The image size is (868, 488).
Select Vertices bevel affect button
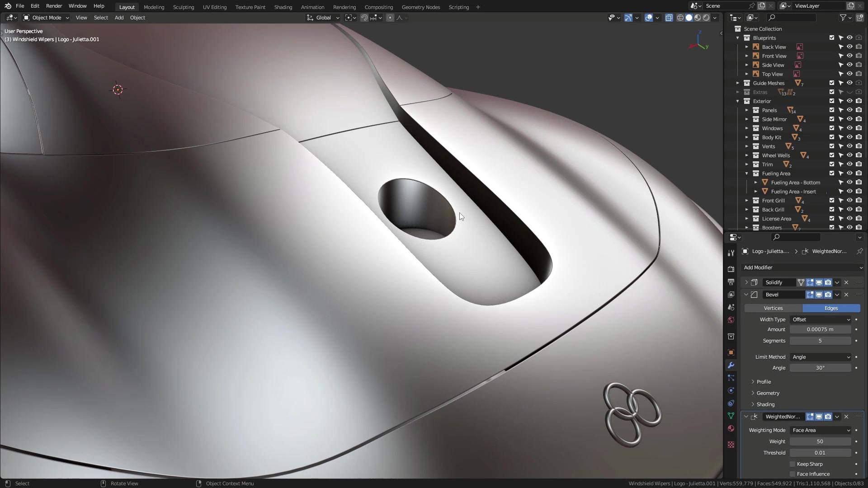pos(773,308)
